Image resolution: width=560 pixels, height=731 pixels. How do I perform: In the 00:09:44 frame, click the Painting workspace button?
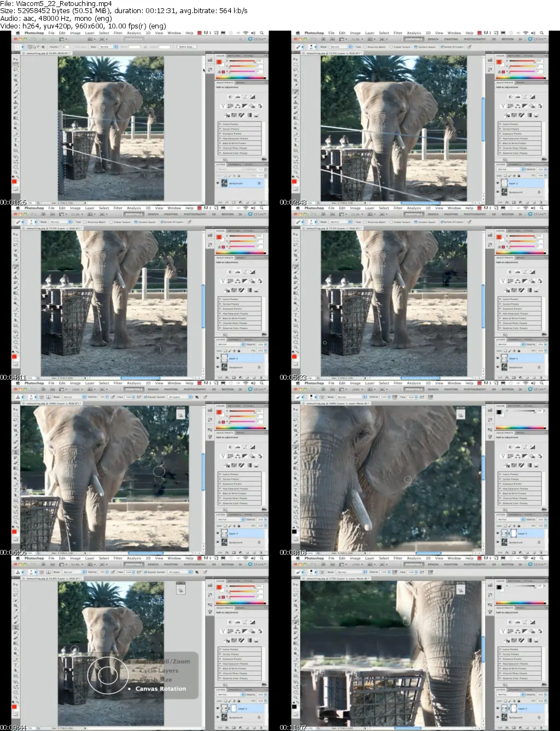(x=171, y=564)
